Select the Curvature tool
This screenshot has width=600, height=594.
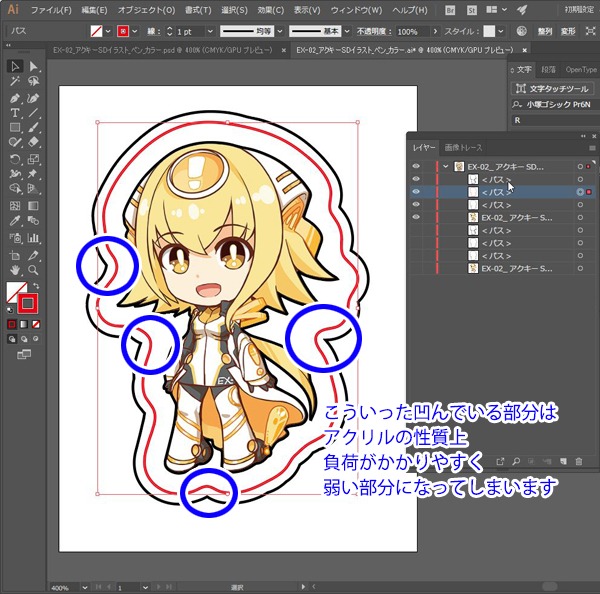click(x=33, y=98)
